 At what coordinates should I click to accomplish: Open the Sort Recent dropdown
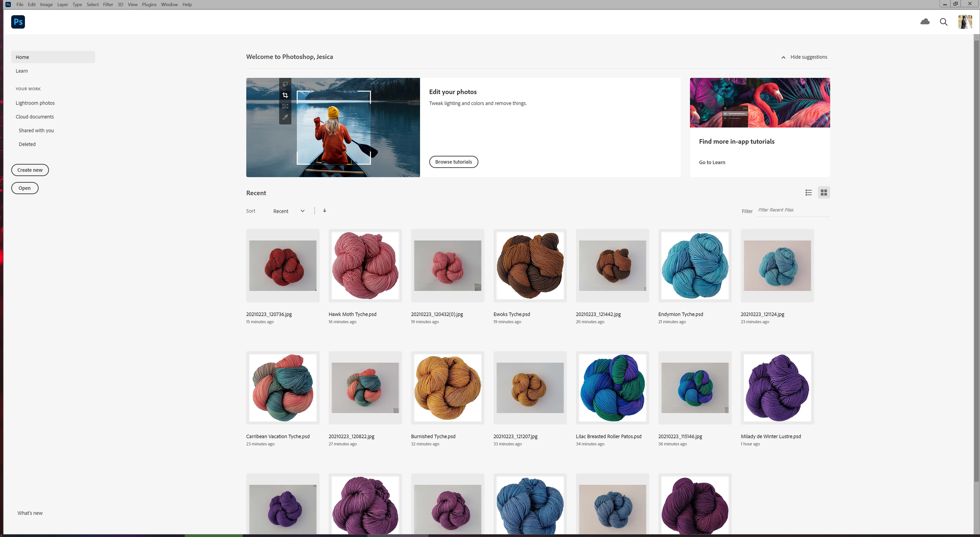[x=289, y=211]
